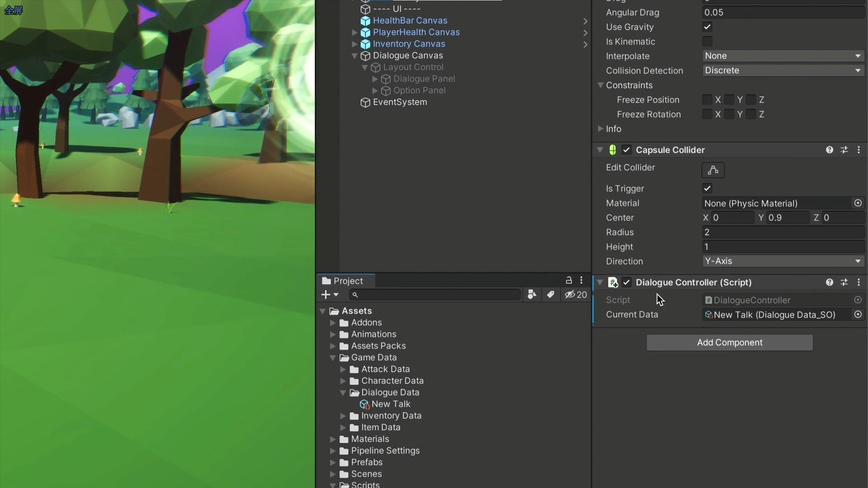Click the Add Component button
This screenshot has width=868, height=488.
click(x=729, y=343)
